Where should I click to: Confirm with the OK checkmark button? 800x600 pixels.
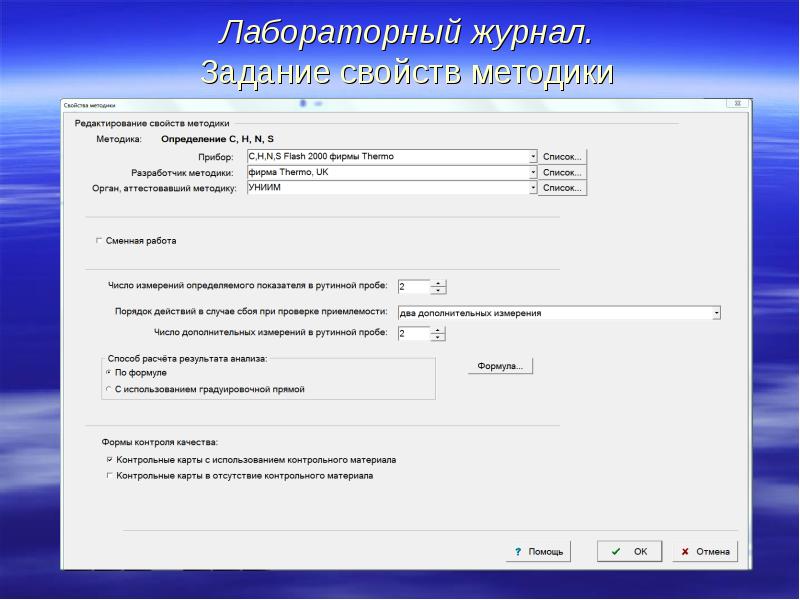point(629,551)
